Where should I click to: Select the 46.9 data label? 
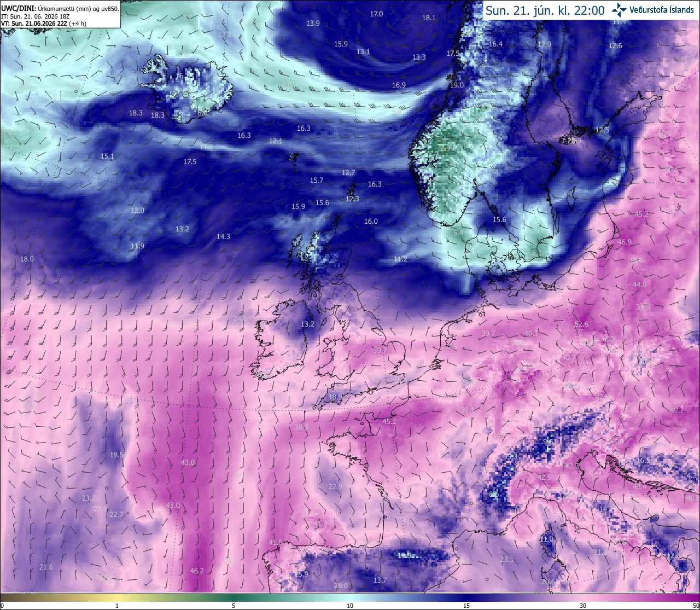(x=625, y=242)
